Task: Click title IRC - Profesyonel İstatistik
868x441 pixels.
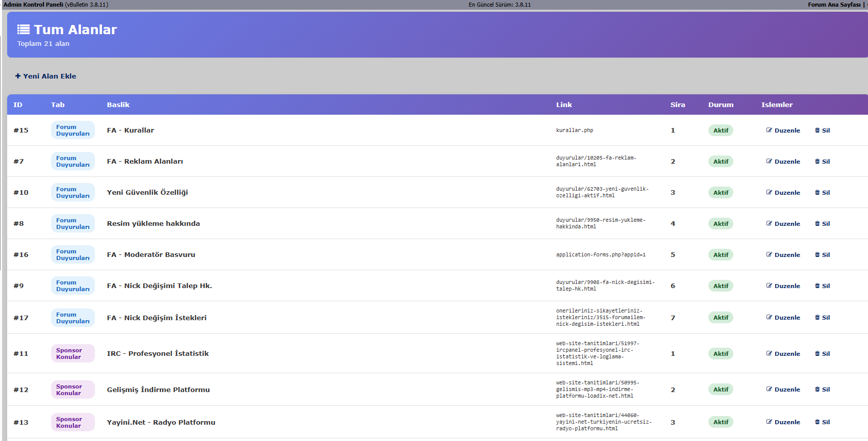Action: coord(158,353)
